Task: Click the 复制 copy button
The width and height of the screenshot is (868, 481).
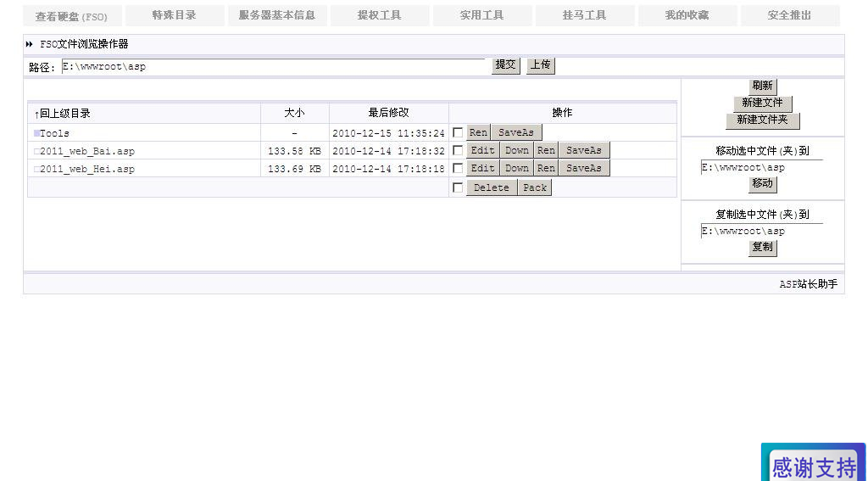Action: (x=762, y=248)
